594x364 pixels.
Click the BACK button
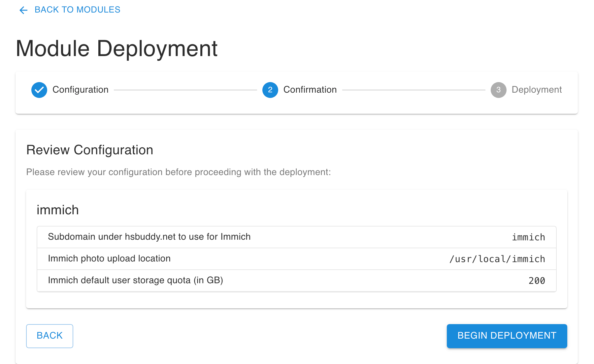pos(49,336)
